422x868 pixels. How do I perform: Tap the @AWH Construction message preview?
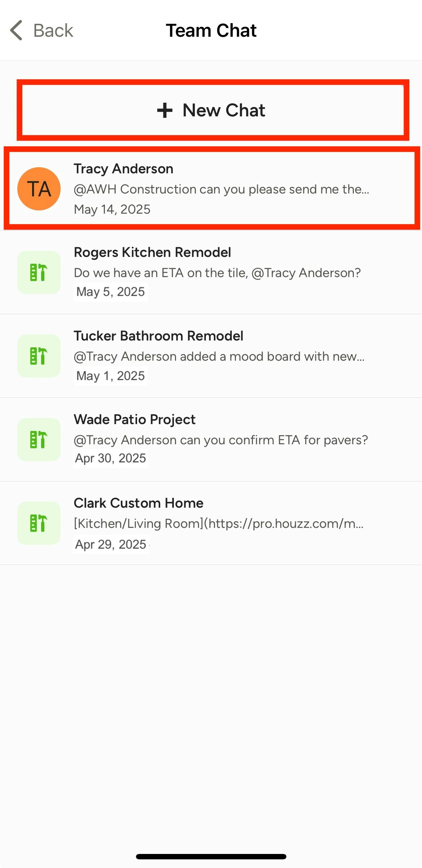tap(221, 189)
